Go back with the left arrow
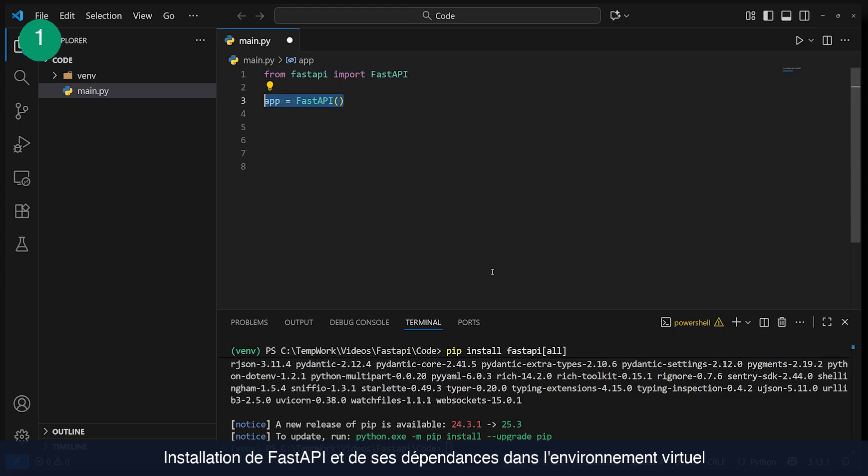 click(x=242, y=16)
